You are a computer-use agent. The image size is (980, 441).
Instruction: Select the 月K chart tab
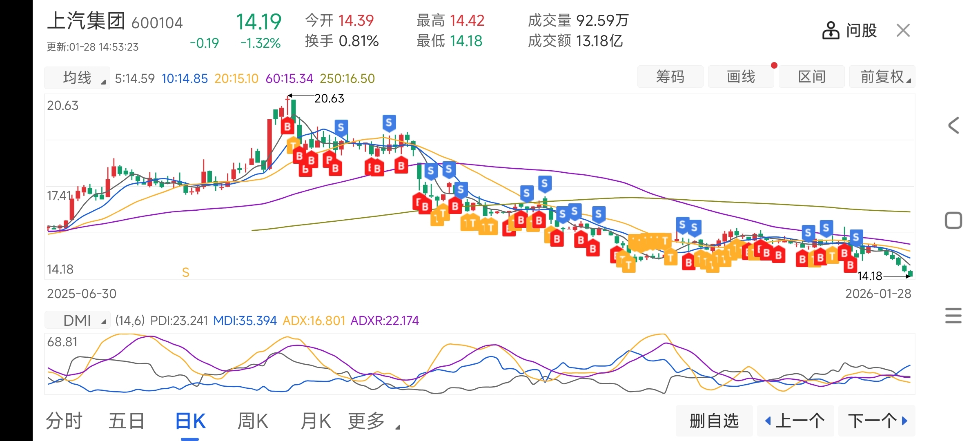click(x=316, y=421)
